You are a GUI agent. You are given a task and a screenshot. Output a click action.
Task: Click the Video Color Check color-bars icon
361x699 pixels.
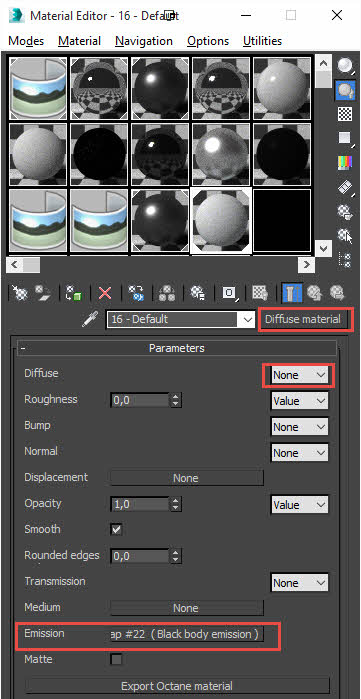pos(344,163)
